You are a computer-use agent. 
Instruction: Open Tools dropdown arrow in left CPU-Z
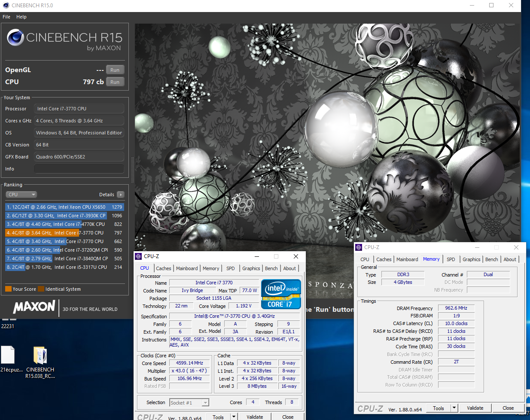[234, 417]
